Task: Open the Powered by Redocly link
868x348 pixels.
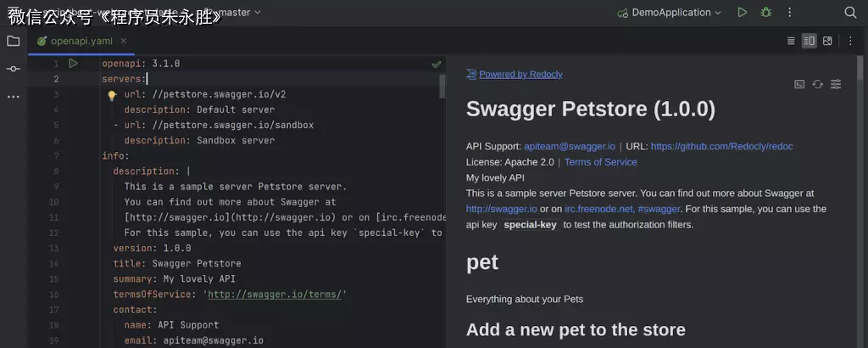Action: click(520, 75)
